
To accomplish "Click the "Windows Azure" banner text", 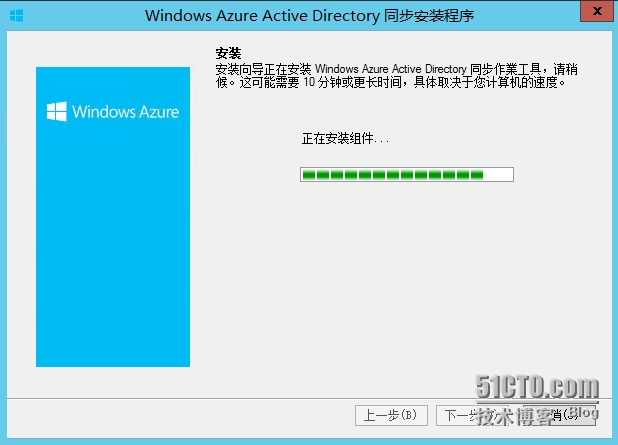I will click(x=125, y=112).
